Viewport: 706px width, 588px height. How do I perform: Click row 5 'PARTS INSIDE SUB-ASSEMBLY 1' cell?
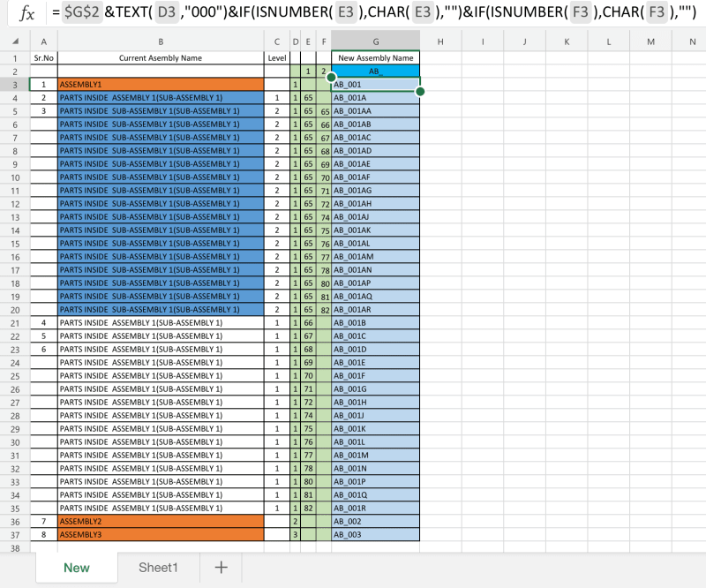[x=161, y=111]
